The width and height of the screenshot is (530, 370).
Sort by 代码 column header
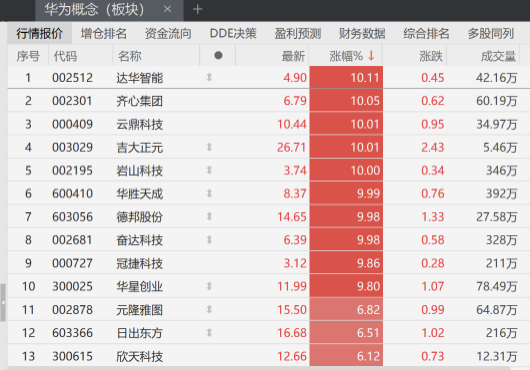65,56
